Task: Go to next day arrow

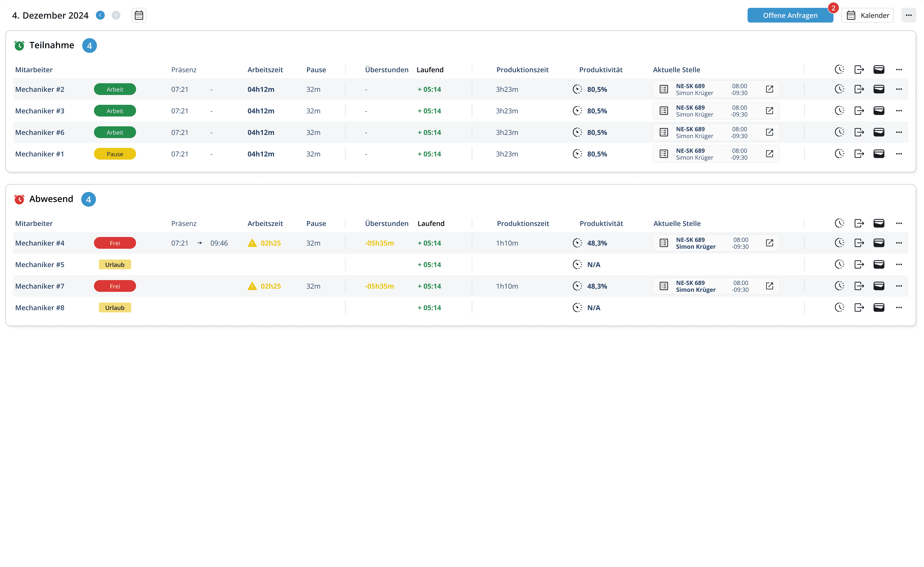Action: pos(116,15)
